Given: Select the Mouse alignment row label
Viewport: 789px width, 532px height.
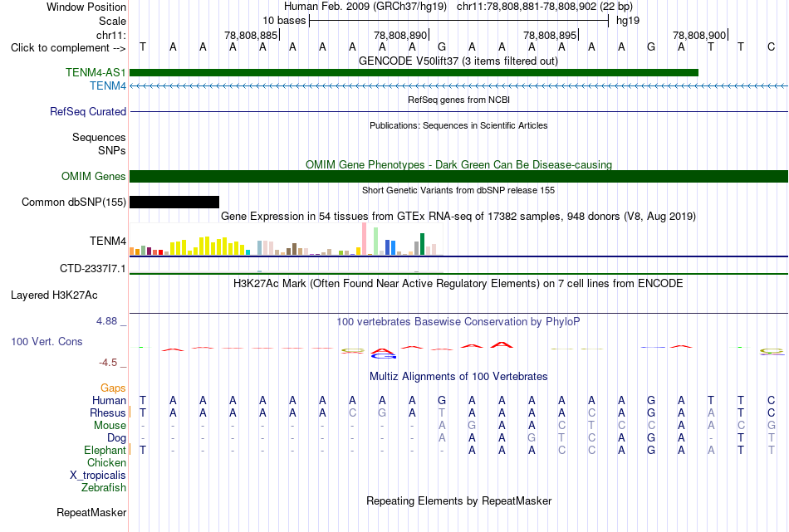Looking at the screenshot, I should pyautogui.click(x=110, y=426).
